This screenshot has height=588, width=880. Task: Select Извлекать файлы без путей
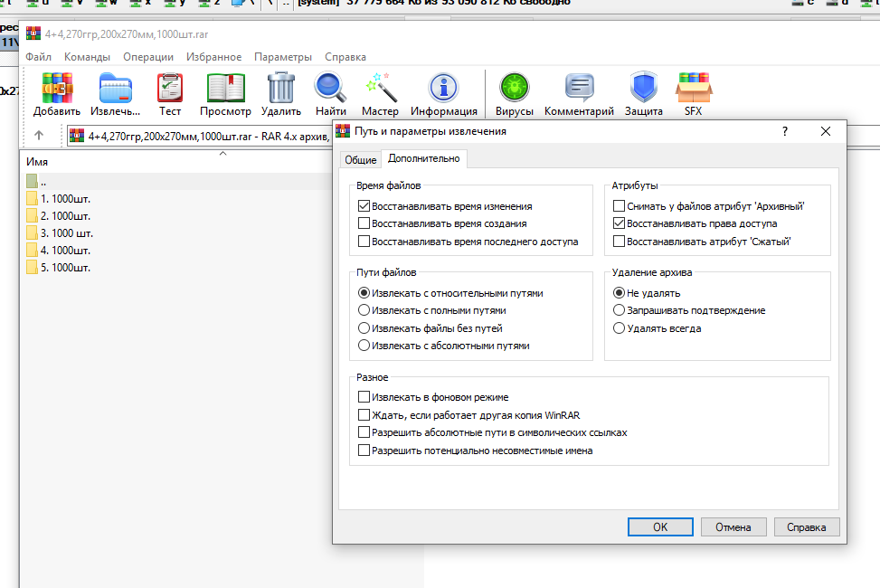(364, 328)
